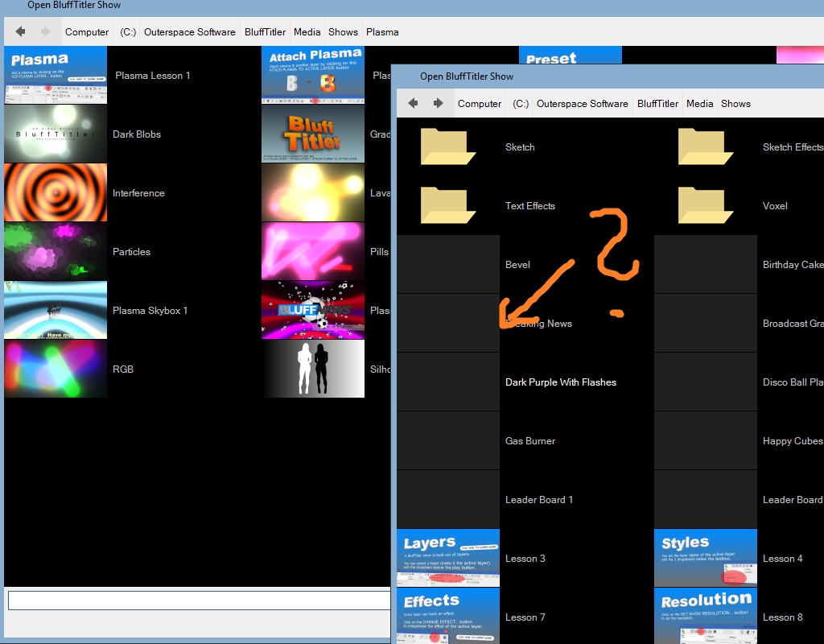The height and width of the screenshot is (644, 824).
Task: Jump to Outerspace Software in back window
Action: pos(189,32)
